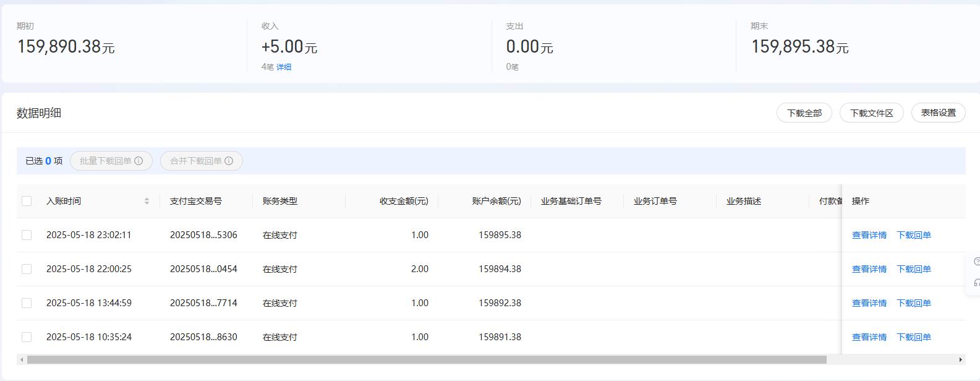Open the customer service headset icon

[976, 283]
